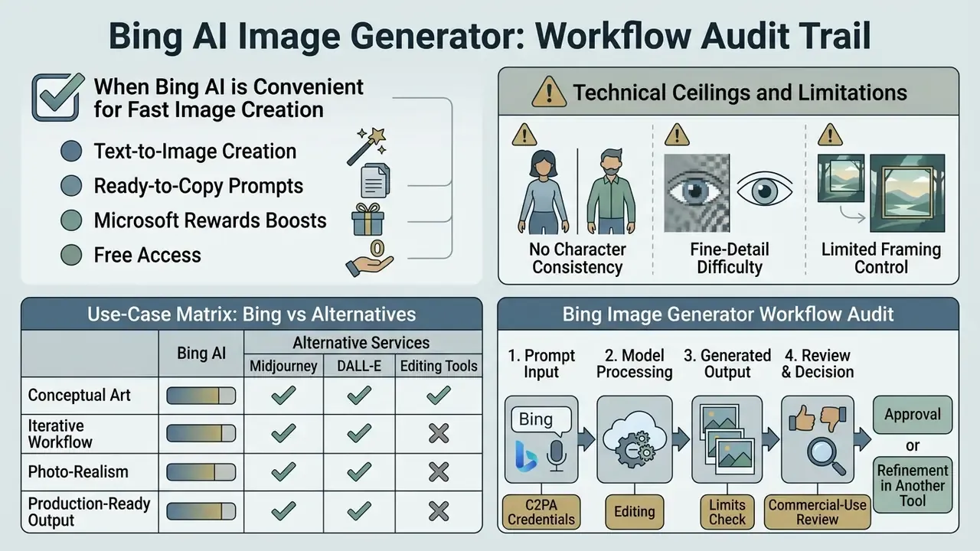Click the magic wand icon beside Text-to-Image Creation

(365, 146)
